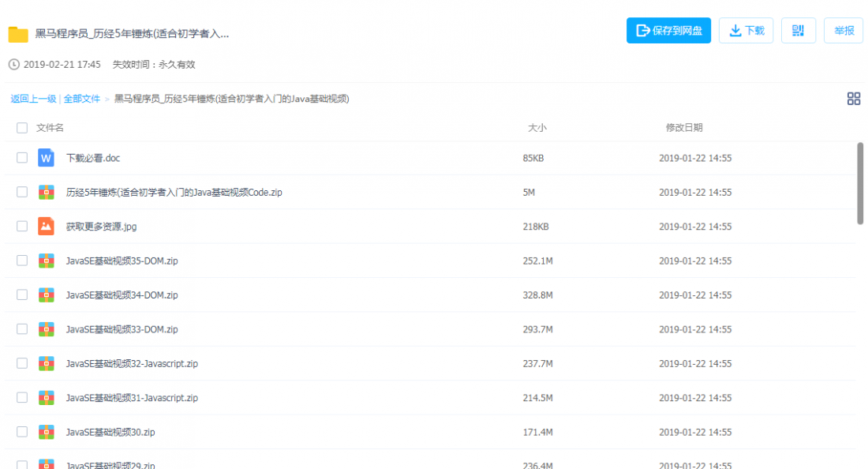
Task: Click 返回上一级 breadcrumb link
Action: (33, 99)
